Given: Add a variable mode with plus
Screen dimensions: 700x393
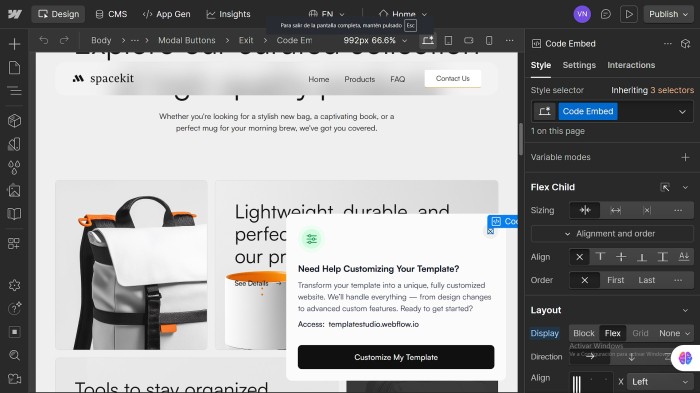Looking at the screenshot, I should pos(685,157).
